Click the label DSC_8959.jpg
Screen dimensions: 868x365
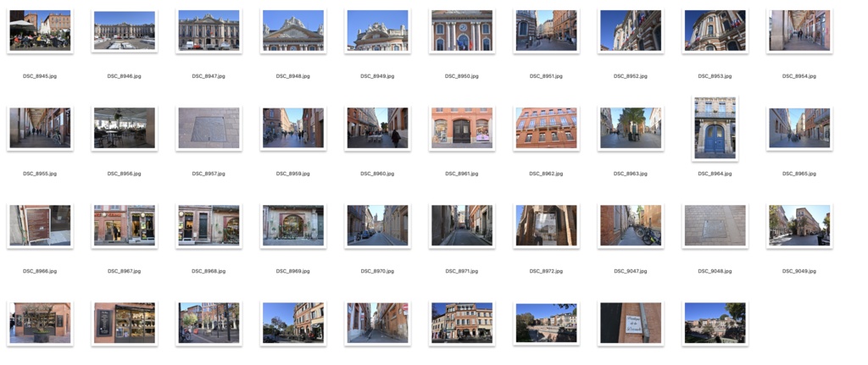point(292,174)
